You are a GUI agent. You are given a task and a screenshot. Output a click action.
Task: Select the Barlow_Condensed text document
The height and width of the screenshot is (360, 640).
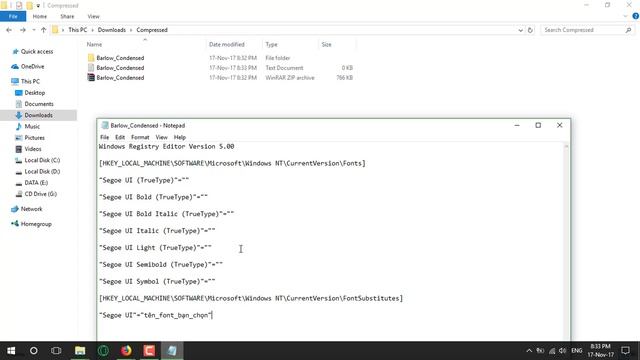point(120,68)
